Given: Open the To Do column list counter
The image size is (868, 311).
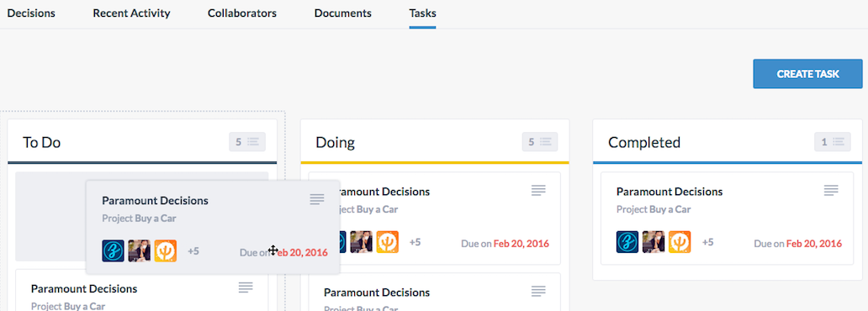Looking at the screenshot, I should 247,142.
